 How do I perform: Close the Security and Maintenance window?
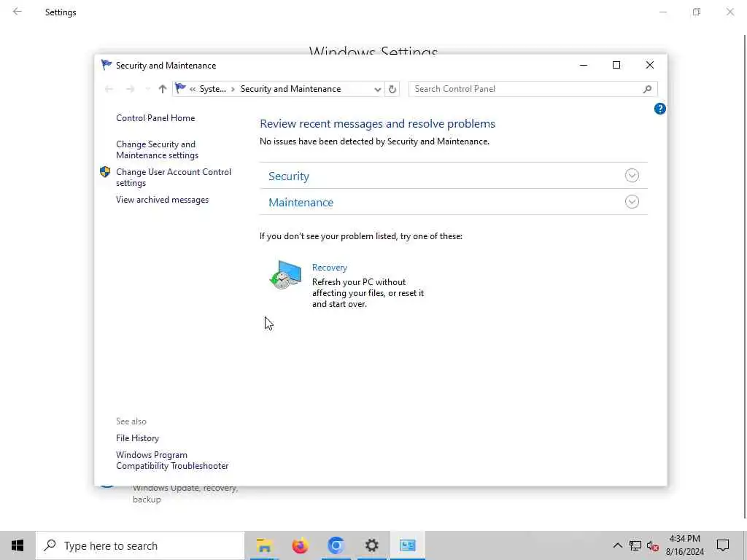[x=650, y=65]
